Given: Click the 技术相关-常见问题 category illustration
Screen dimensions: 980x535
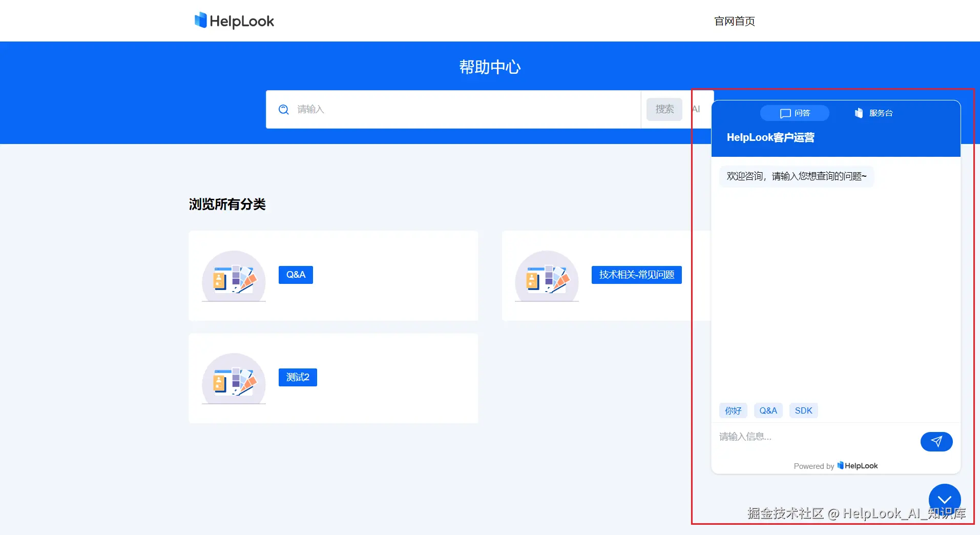Looking at the screenshot, I should 547,276.
